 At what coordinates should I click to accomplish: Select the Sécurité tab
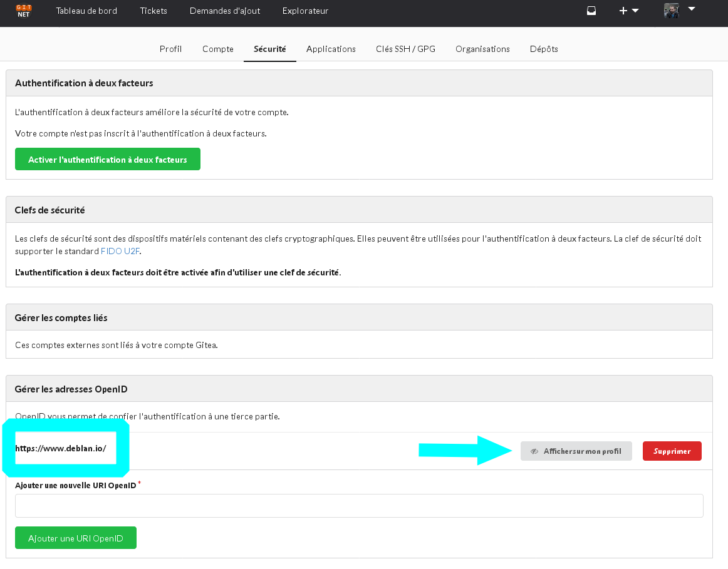click(270, 49)
